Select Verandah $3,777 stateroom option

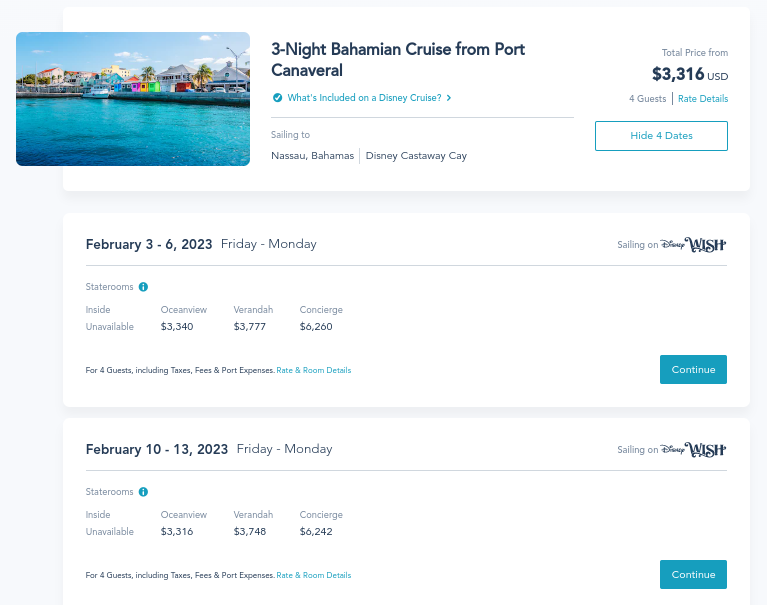pos(249,326)
